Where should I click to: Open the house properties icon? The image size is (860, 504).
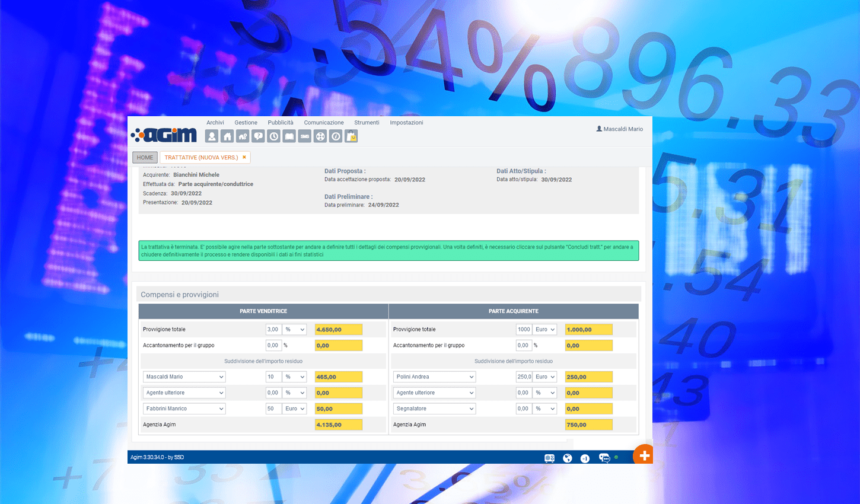227,136
